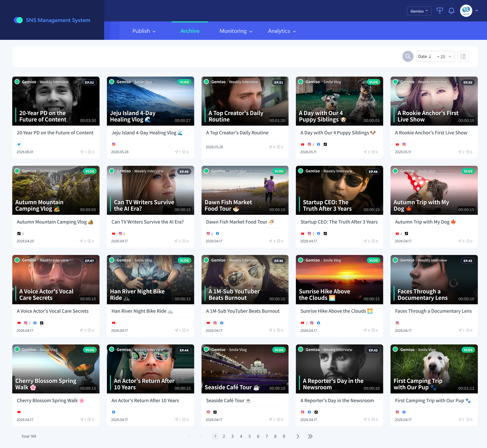Click Facebook icon on 1M-Sub YouTuber card
The height and width of the screenshot is (448, 487).
(x=222, y=323)
